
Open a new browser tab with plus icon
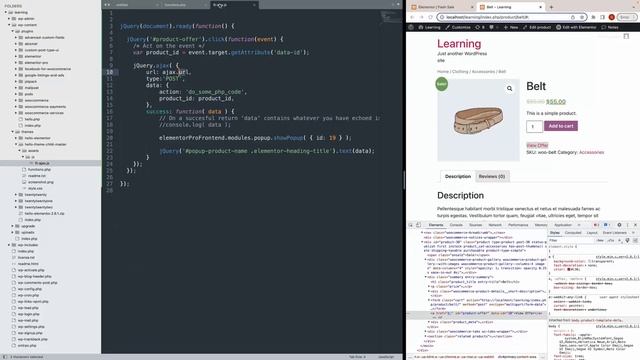pos(551,7)
